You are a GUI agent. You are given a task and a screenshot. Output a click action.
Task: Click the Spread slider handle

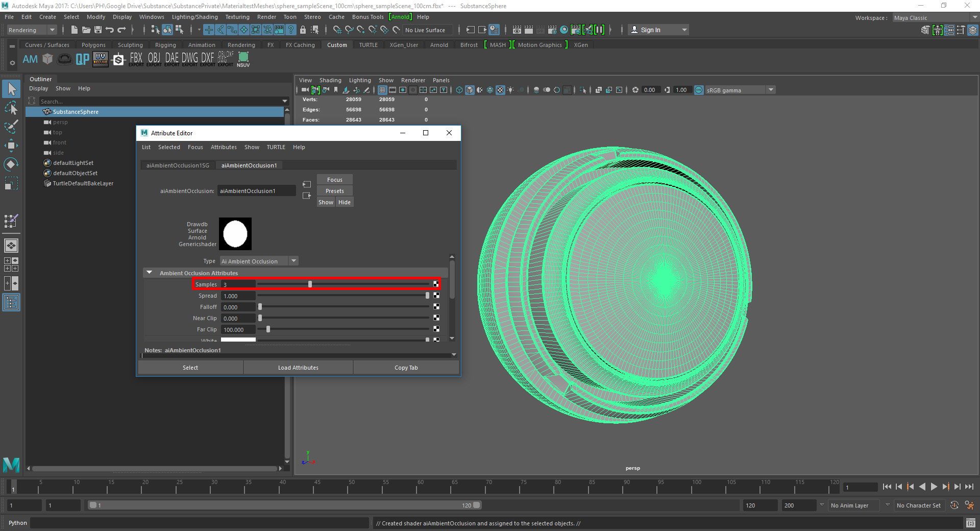(x=427, y=296)
